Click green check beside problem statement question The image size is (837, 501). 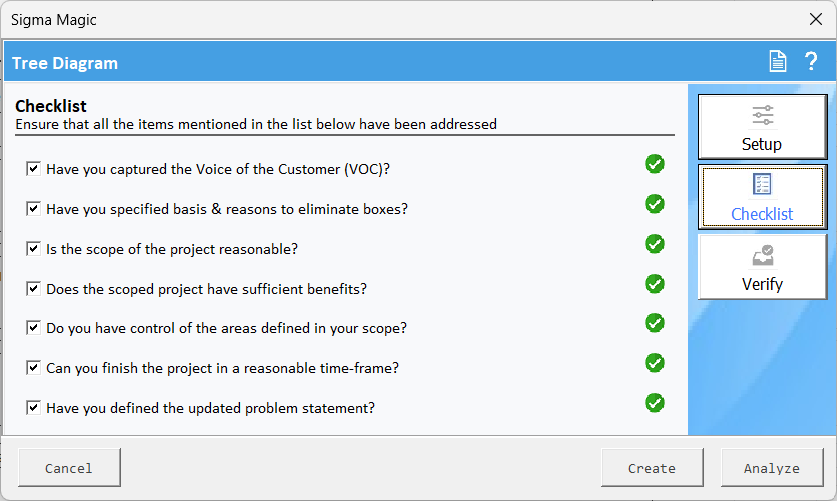(x=654, y=403)
